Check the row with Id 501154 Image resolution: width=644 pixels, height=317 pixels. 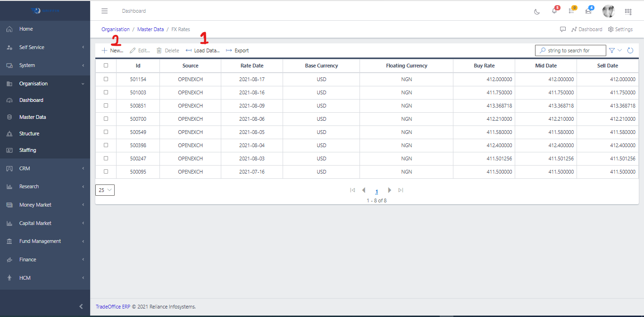click(106, 79)
